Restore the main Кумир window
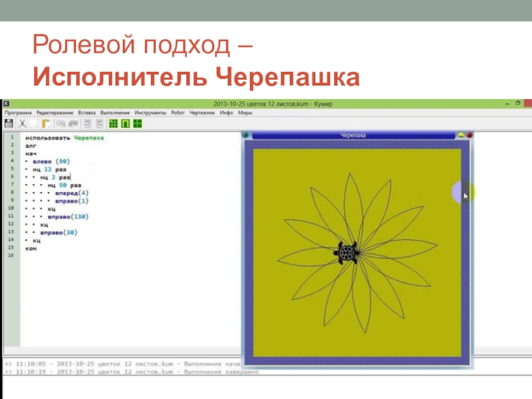The image size is (532, 399). (x=518, y=103)
